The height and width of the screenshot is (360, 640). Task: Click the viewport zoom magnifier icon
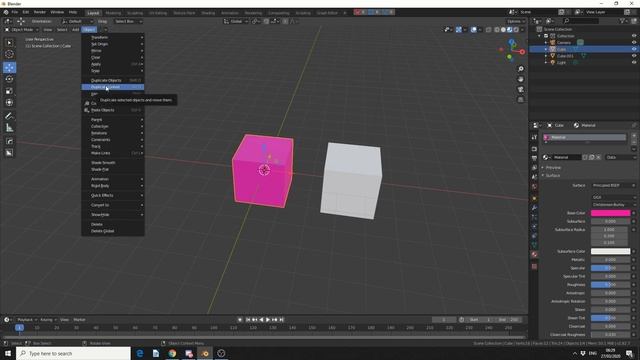(520, 69)
